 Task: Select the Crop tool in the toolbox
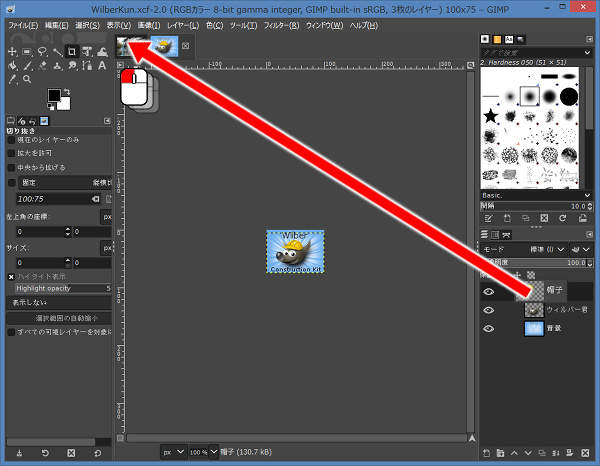tap(72, 52)
